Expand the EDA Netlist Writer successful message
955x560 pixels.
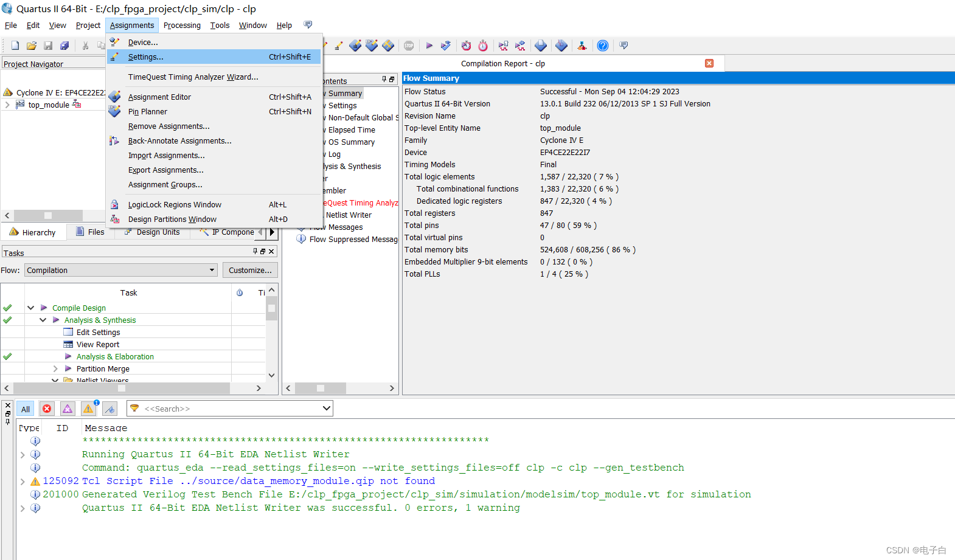pyautogui.click(x=23, y=508)
